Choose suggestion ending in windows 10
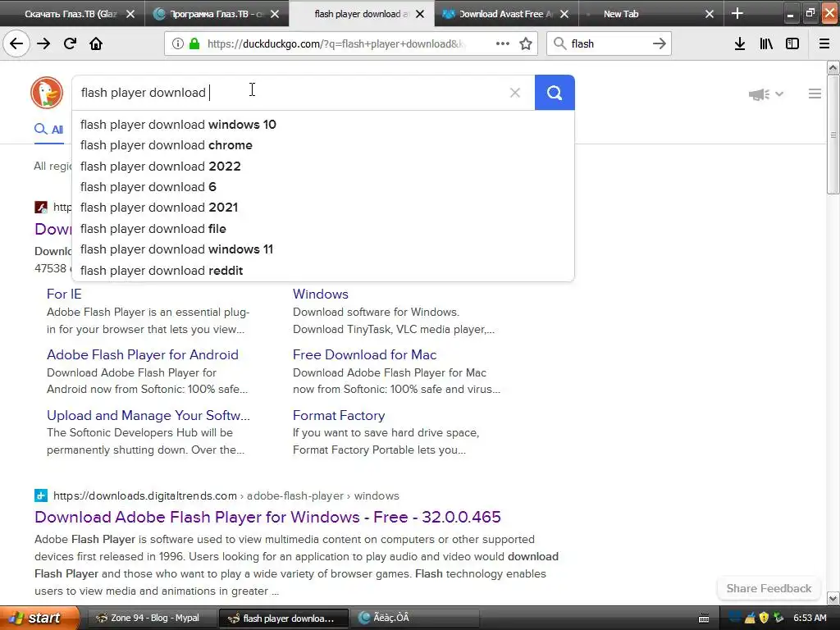 [323, 125]
